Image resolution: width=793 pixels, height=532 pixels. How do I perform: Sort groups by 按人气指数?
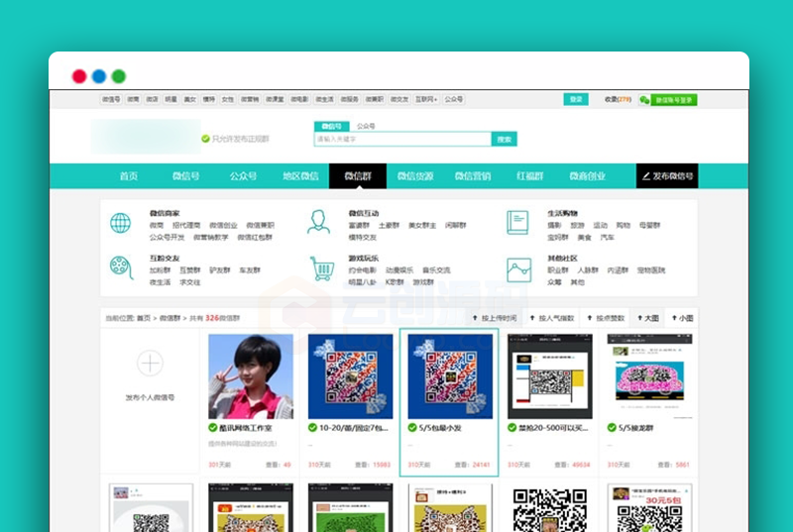coord(552,318)
